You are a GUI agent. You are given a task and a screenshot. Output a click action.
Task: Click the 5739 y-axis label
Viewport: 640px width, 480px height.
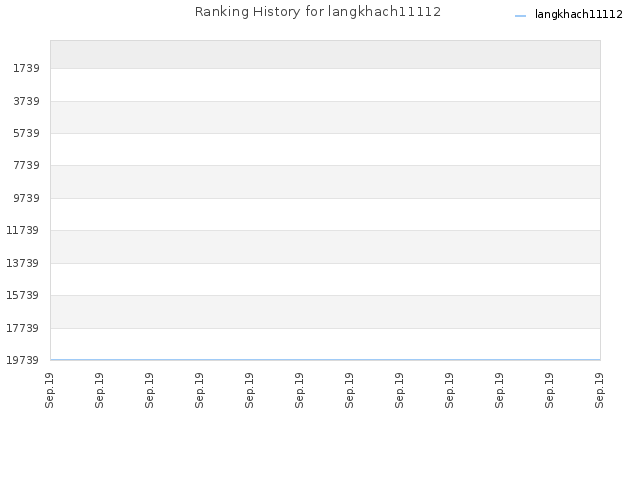27,133
